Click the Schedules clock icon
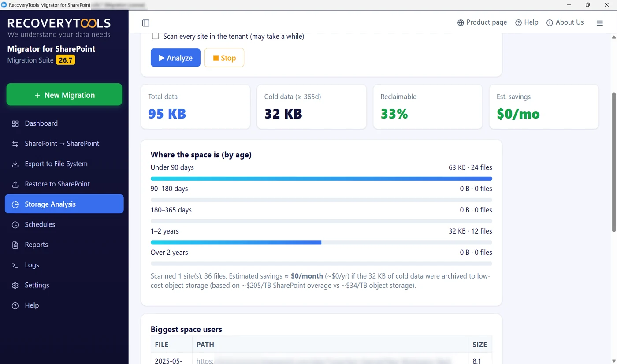This screenshot has width=617, height=364. [x=15, y=225]
